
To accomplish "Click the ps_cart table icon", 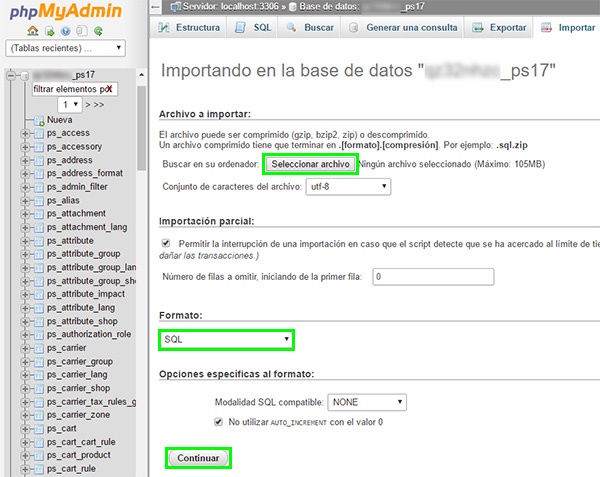I will [x=39, y=429].
